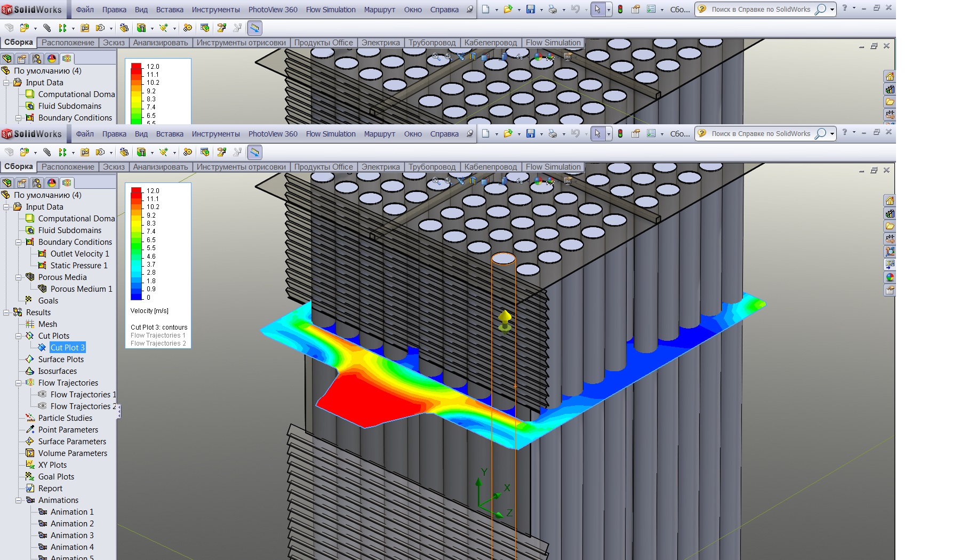960x560 pixels.
Task: Select the Goal Plots tree item
Action: (x=56, y=477)
